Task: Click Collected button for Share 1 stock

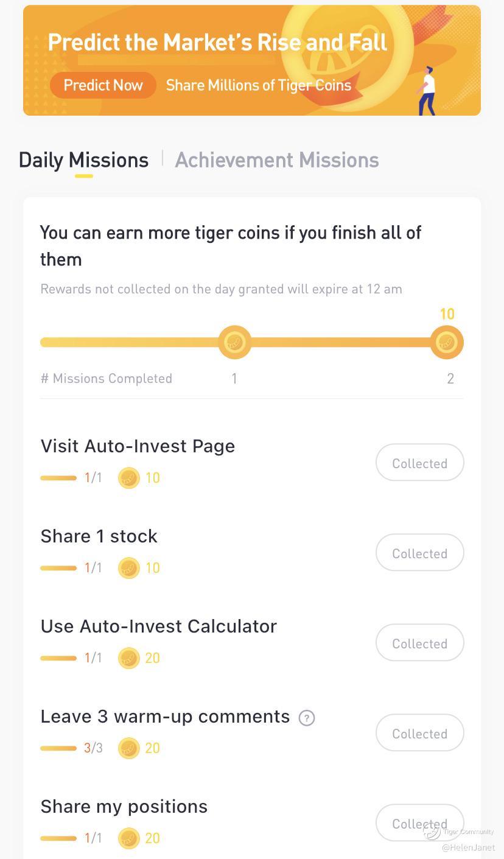Action: point(419,553)
